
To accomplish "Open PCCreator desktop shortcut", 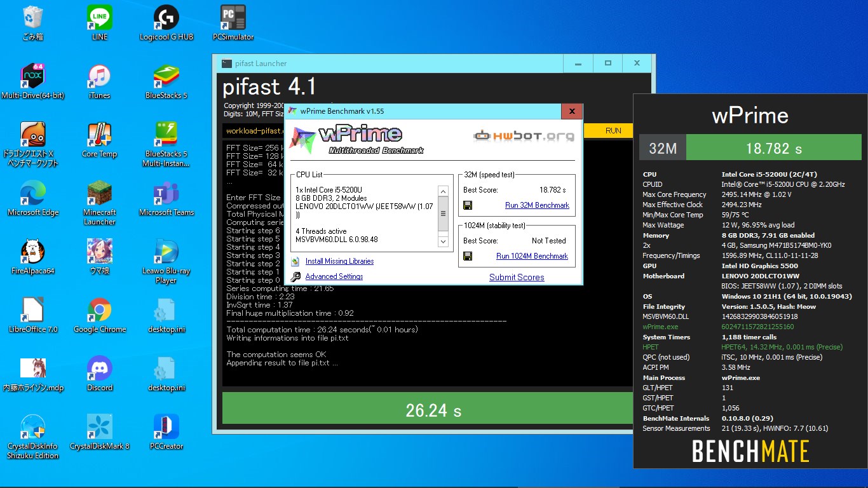I will click(166, 432).
